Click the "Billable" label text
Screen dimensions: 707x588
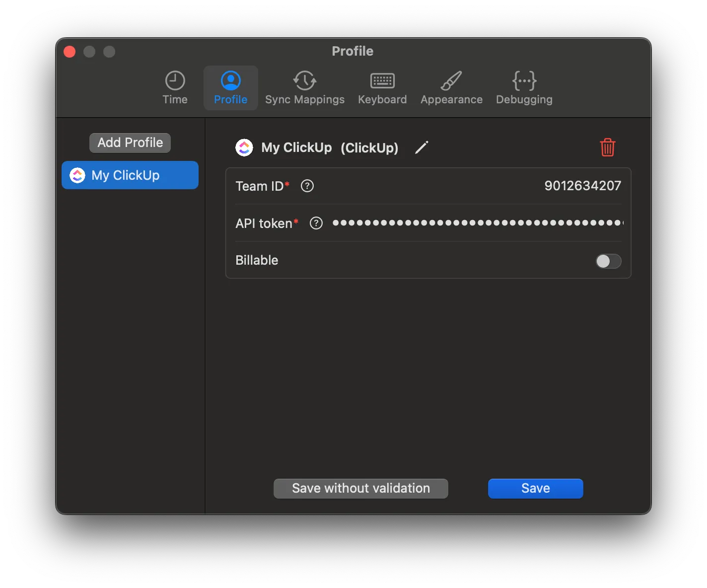click(257, 260)
